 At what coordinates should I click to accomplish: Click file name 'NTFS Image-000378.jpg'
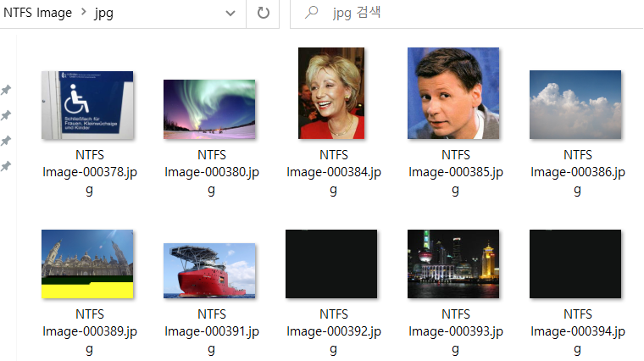click(x=90, y=172)
